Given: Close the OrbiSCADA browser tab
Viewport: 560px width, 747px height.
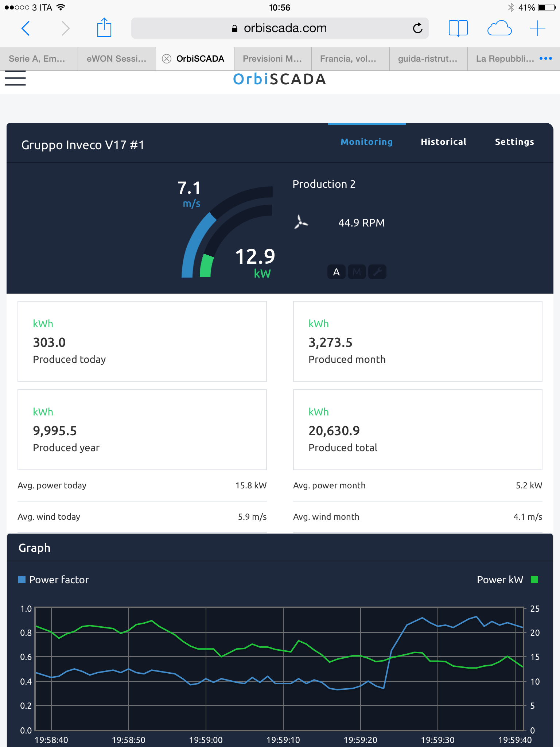Looking at the screenshot, I should [167, 59].
